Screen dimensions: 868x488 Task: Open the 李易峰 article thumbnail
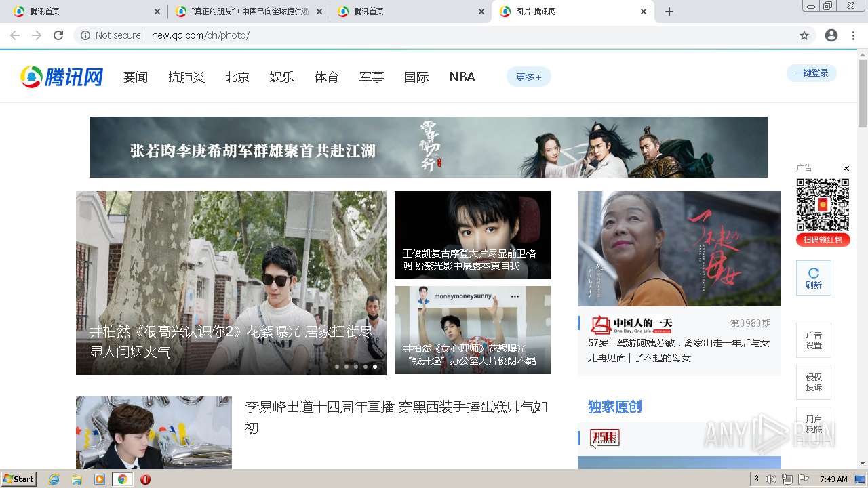[154, 432]
